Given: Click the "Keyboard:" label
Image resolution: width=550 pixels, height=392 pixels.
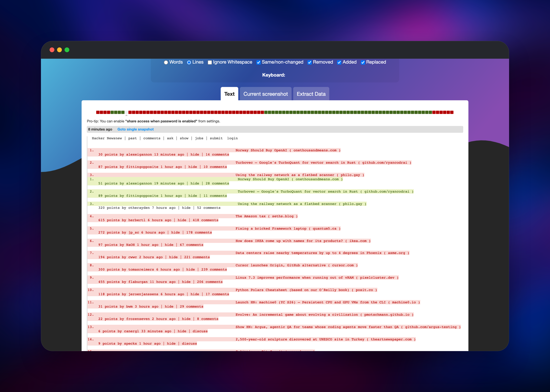Looking at the screenshot, I should [274, 75].
